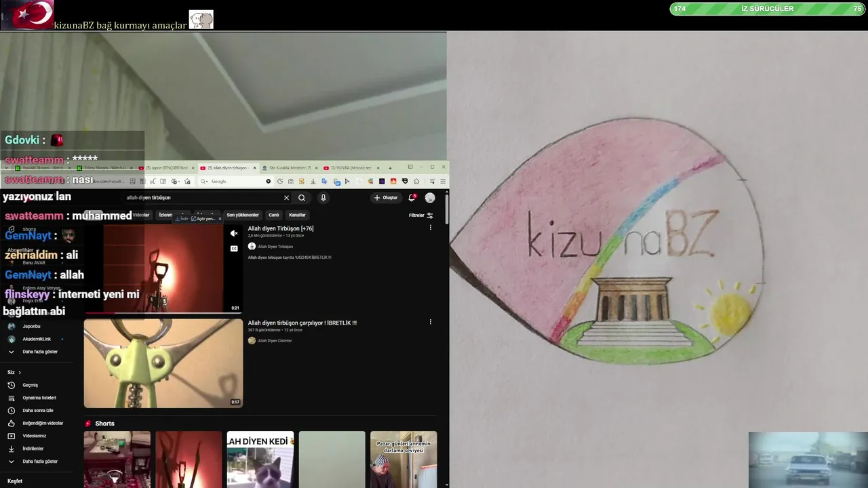Open the YouTube account avatar menu
This screenshot has height=488, width=868.
[430, 198]
